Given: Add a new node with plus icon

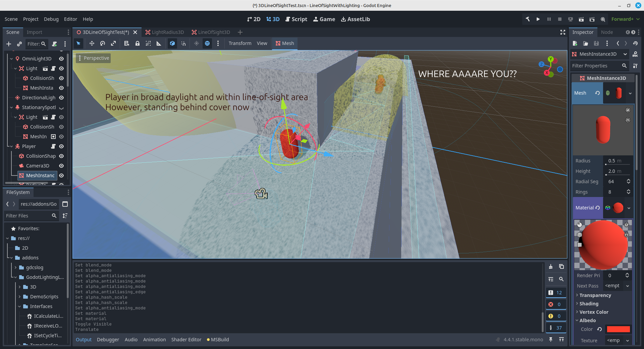Looking at the screenshot, I should click(x=9, y=44).
